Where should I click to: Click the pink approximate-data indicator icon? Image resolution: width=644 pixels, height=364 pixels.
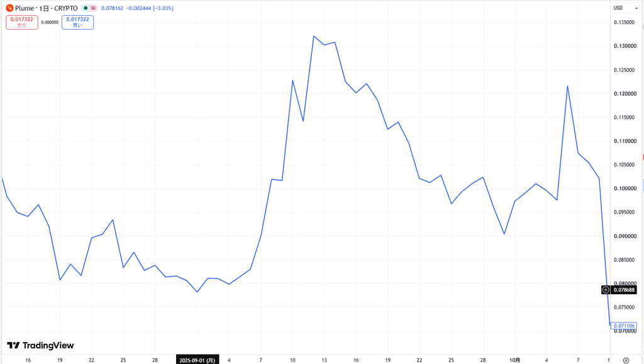(x=93, y=8)
